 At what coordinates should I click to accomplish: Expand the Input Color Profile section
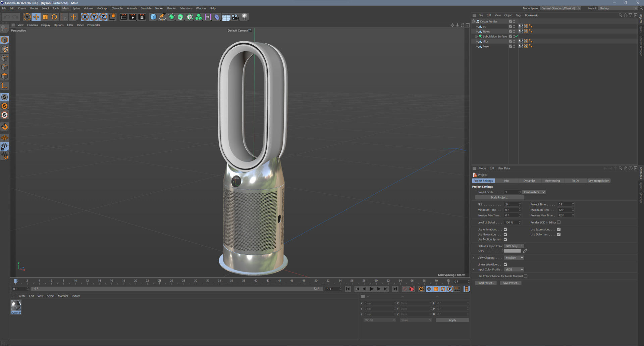[473, 269]
